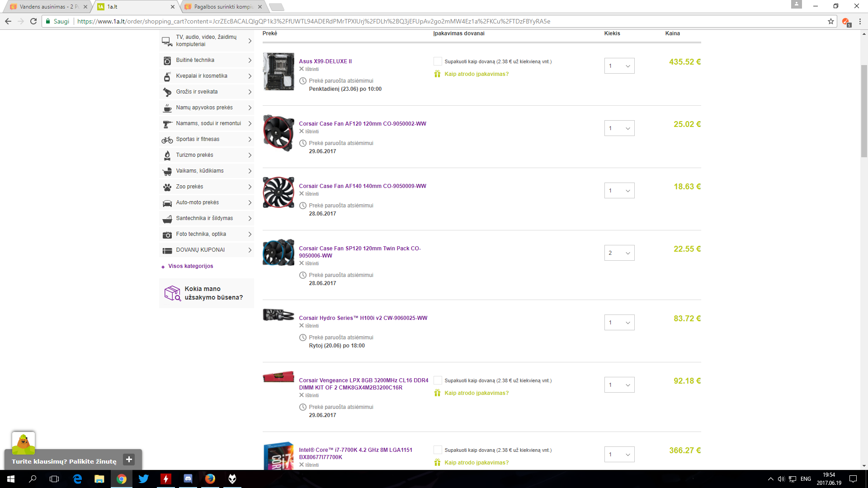868x488 pixels.
Task: Click the Namų apyvokos prekės cup icon
Action: coord(167,108)
